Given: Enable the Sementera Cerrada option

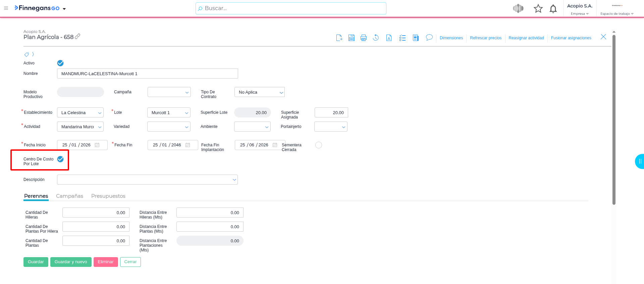Looking at the screenshot, I should point(318,145).
